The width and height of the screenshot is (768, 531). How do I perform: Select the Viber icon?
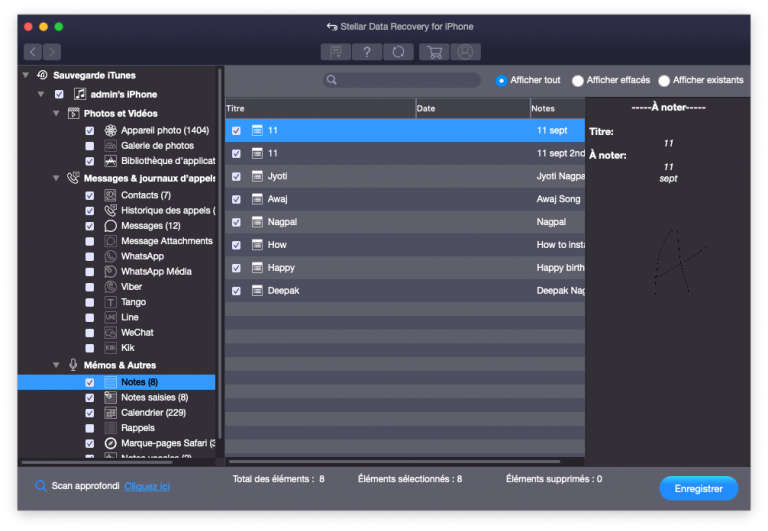(x=111, y=287)
